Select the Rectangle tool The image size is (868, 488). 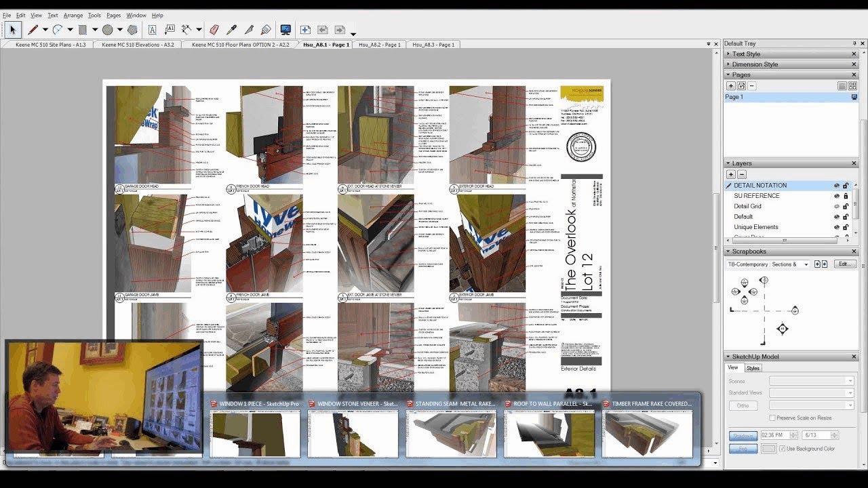[83, 30]
